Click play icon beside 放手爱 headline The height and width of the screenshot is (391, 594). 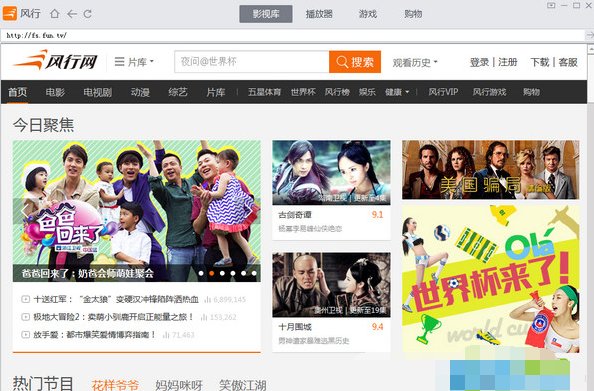coord(25,335)
